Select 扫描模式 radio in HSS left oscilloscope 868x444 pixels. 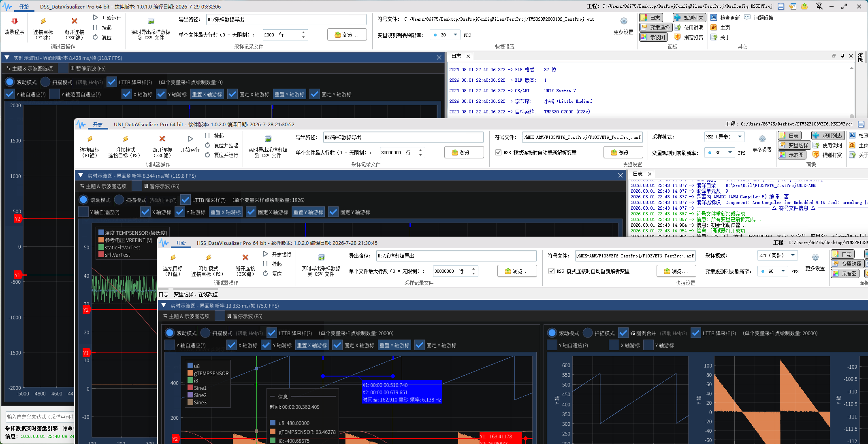(x=205, y=333)
